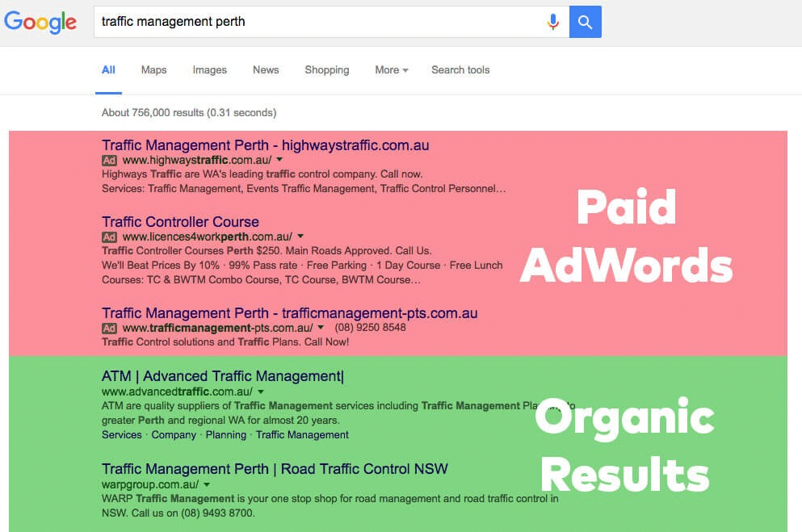Screen dimensions: 802x532
Task: Click phone number (08) 9250 8548
Action: click(x=371, y=328)
